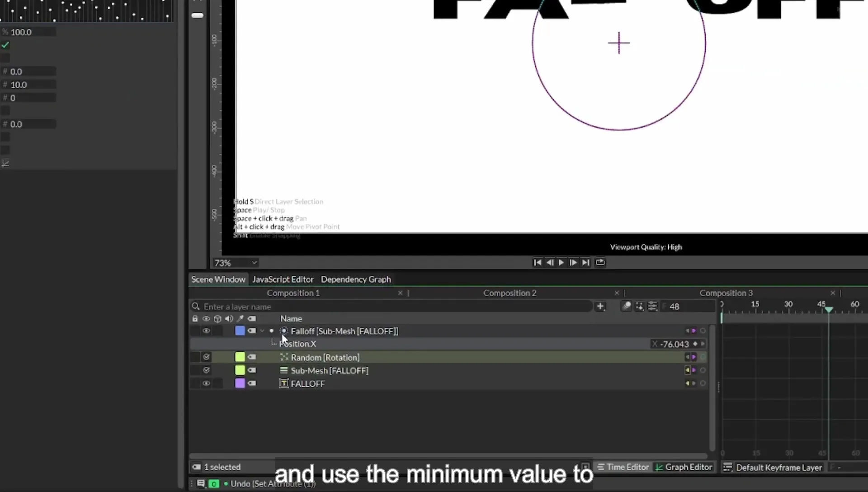
Task: Click the lock column header icon
Action: (x=195, y=319)
